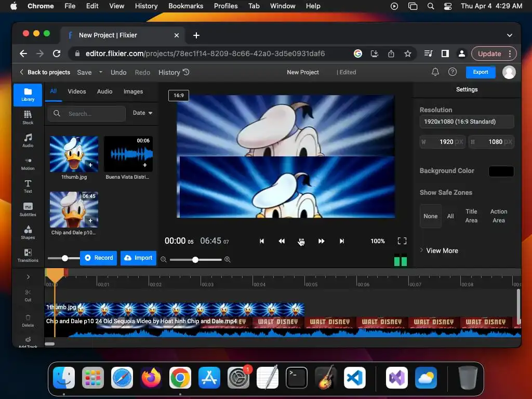This screenshot has height=399, width=532.
Task: Go Back to projects
Action: coord(45,72)
